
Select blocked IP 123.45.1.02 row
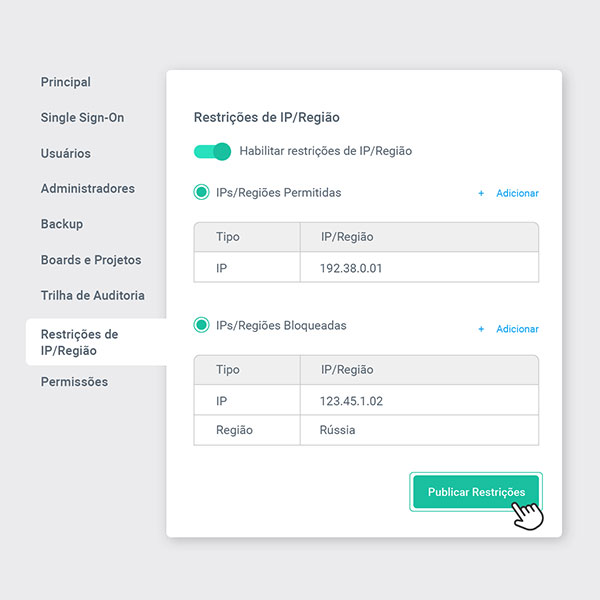[x=366, y=400]
